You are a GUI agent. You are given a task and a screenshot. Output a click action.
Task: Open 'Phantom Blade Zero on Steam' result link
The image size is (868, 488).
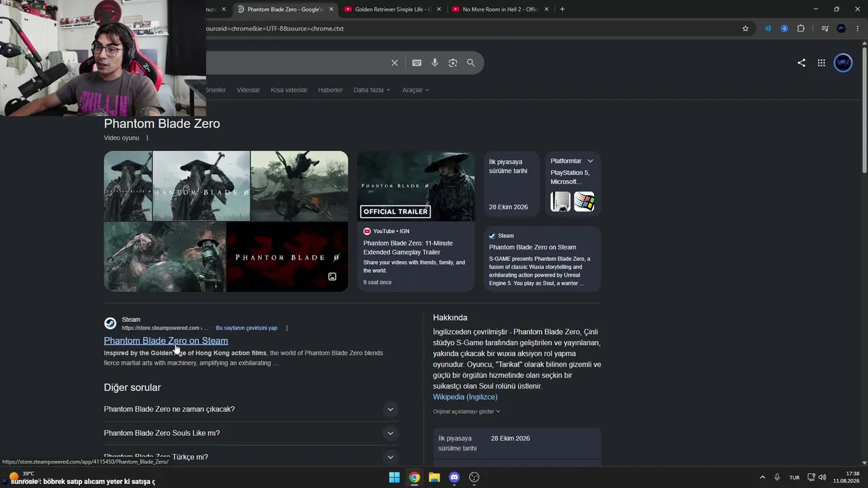click(165, 341)
